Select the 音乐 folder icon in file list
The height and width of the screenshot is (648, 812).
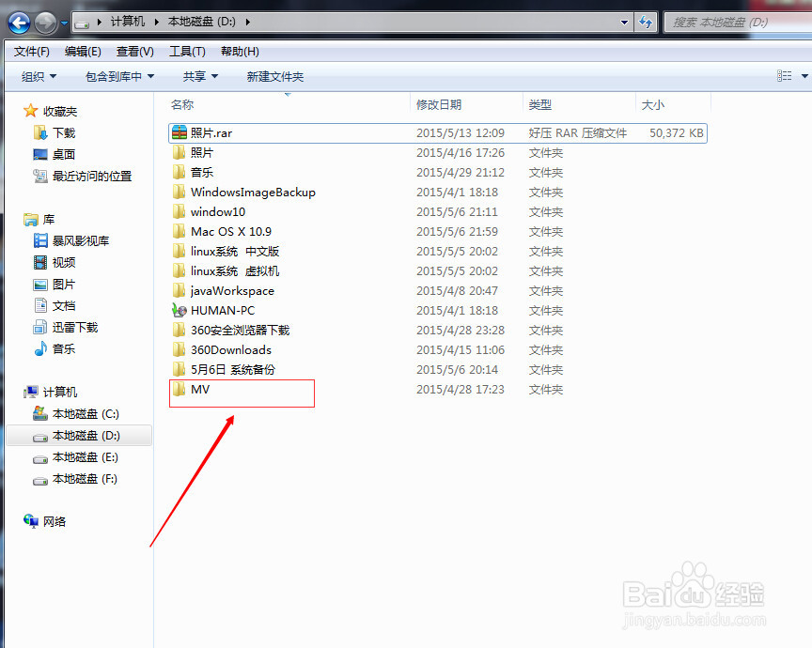tap(179, 172)
